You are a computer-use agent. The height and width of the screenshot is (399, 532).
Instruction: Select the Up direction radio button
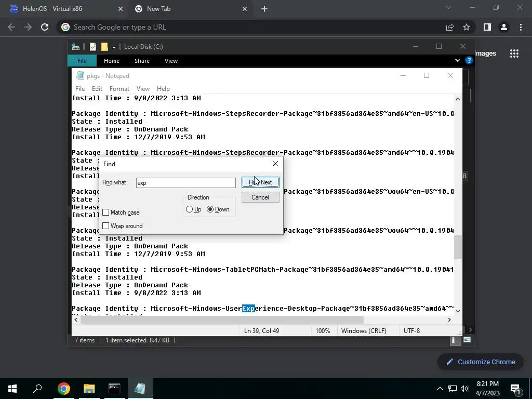pyautogui.click(x=189, y=209)
